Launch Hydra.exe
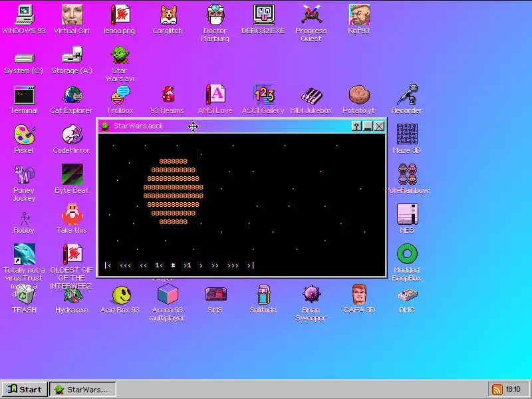This screenshot has width=532, height=399. tap(72, 301)
